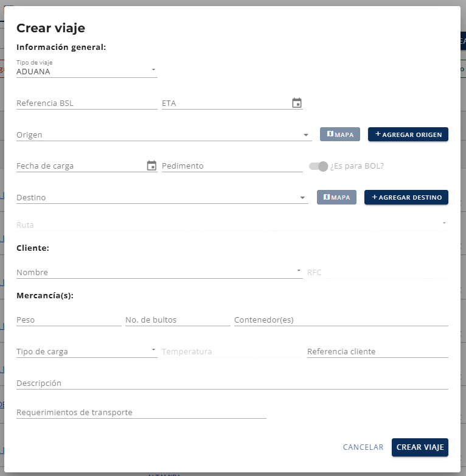Click the CREAR VIAJE button
Viewport: 466px width, 476px height.
click(420, 447)
